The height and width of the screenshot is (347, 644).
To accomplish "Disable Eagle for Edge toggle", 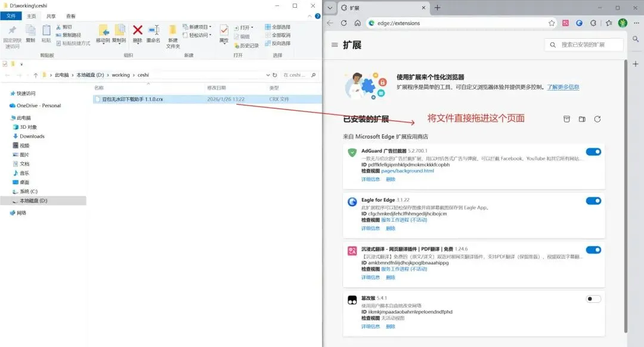I will 593,201.
